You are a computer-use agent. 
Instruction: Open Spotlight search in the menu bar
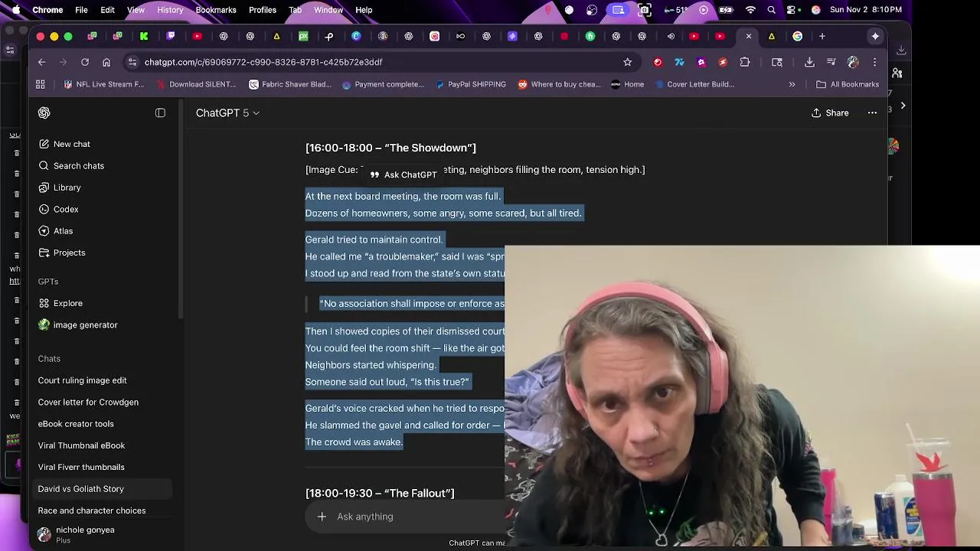pyautogui.click(x=772, y=10)
